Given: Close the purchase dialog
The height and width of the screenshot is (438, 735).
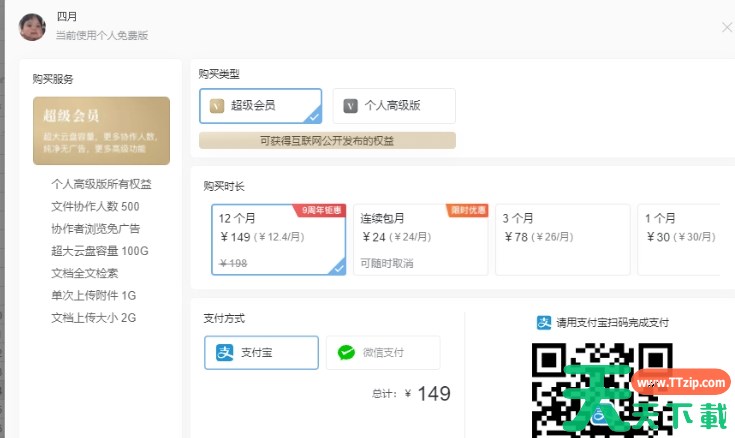Looking at the screenshot, I should (x=727, y=28).
